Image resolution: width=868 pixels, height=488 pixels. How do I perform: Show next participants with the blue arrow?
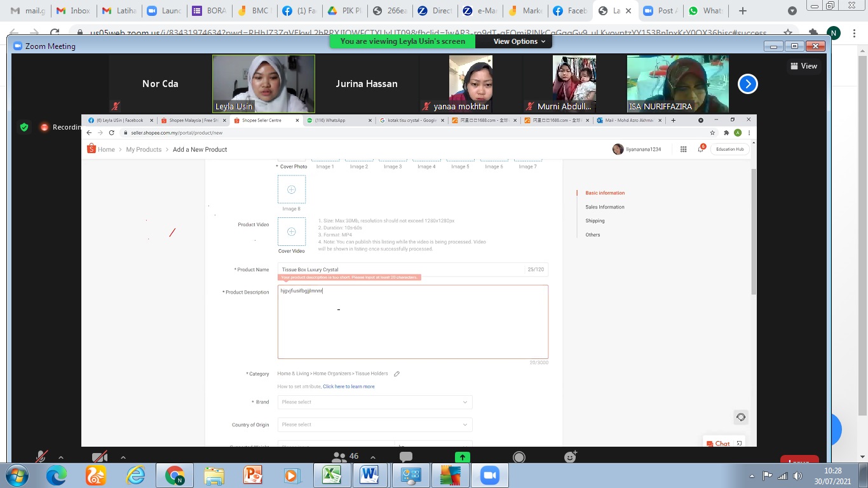(x=747, y=84)
